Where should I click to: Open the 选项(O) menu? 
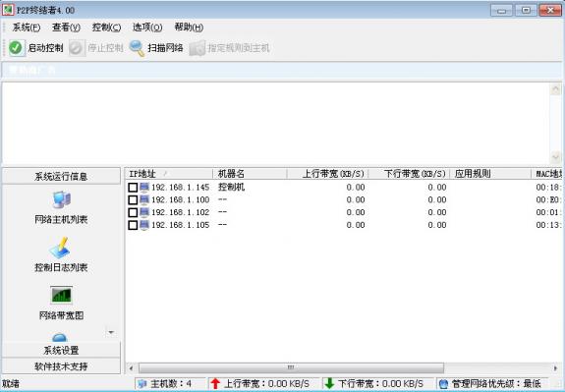pyautogui.click(x=147, y=28)
